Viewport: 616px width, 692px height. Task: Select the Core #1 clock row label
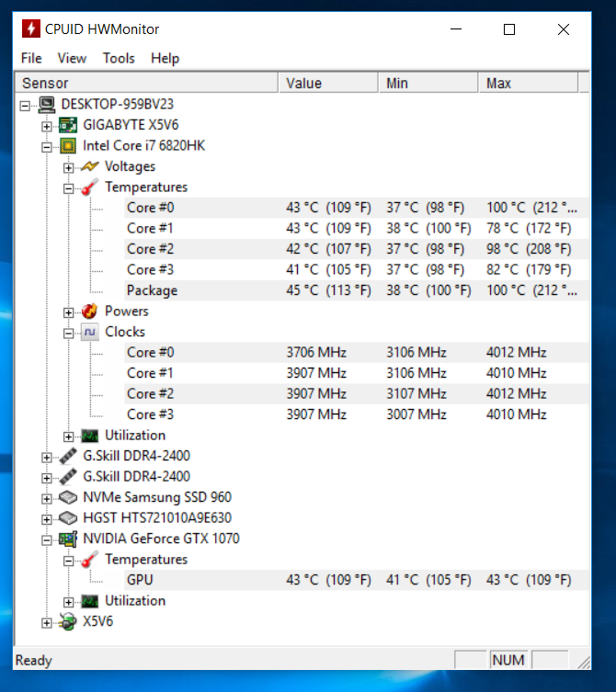150,373
